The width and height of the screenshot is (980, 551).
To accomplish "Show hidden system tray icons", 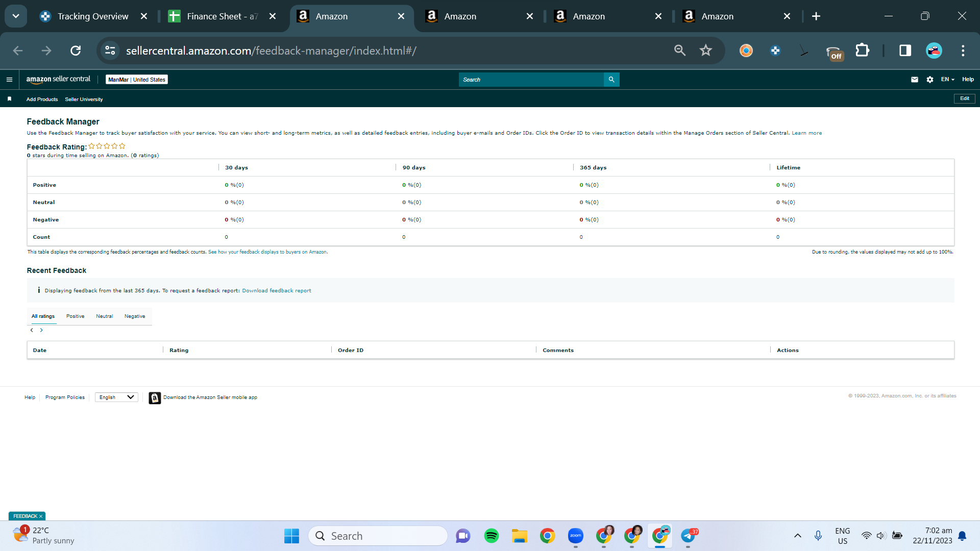I will point(798,536).
